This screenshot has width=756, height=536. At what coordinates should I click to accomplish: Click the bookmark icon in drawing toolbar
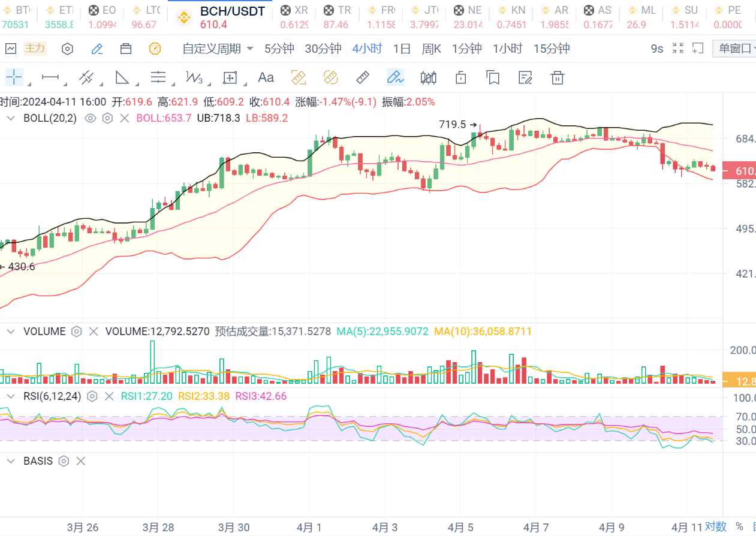click(493, 77)
